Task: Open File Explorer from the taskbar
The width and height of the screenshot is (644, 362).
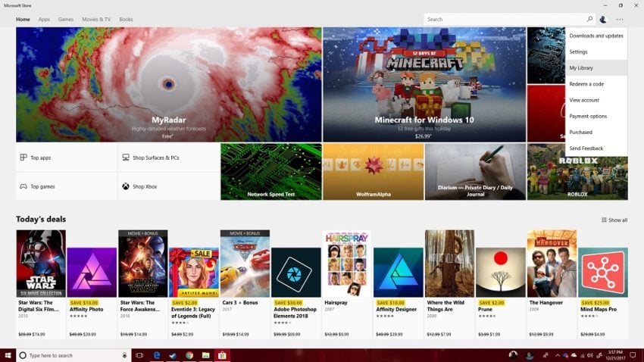Action: click(206, 355)
